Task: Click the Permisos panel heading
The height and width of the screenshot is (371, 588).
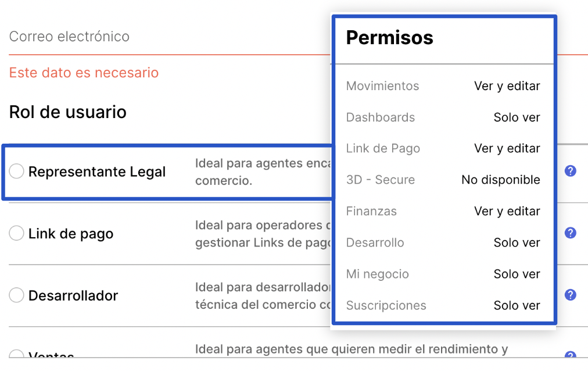Action: (390, 38)
